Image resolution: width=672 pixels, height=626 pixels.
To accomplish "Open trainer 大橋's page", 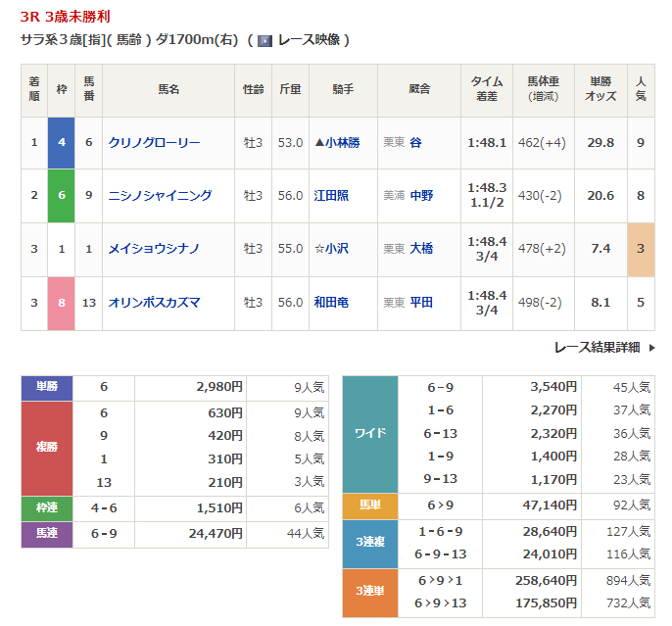I will click(x=421, y=249).
